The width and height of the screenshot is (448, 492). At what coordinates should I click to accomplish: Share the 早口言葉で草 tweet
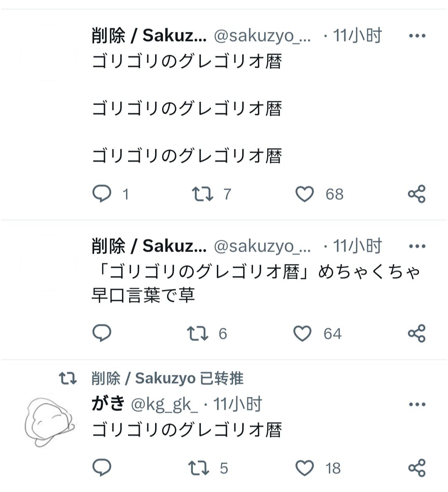point(416,333)
